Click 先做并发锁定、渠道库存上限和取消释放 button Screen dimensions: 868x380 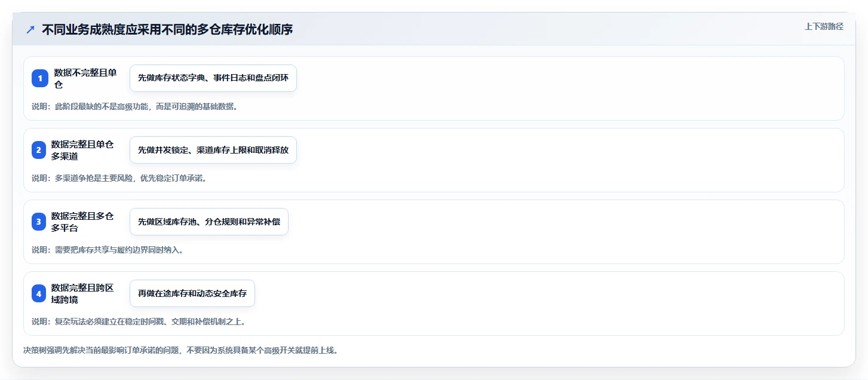pyautogui.click(x=213, y=150)
